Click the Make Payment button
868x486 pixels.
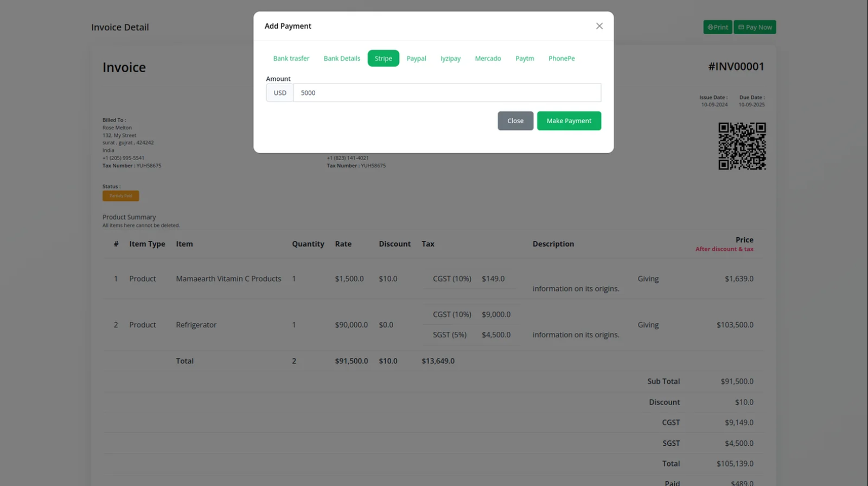[x=569, y=121]
